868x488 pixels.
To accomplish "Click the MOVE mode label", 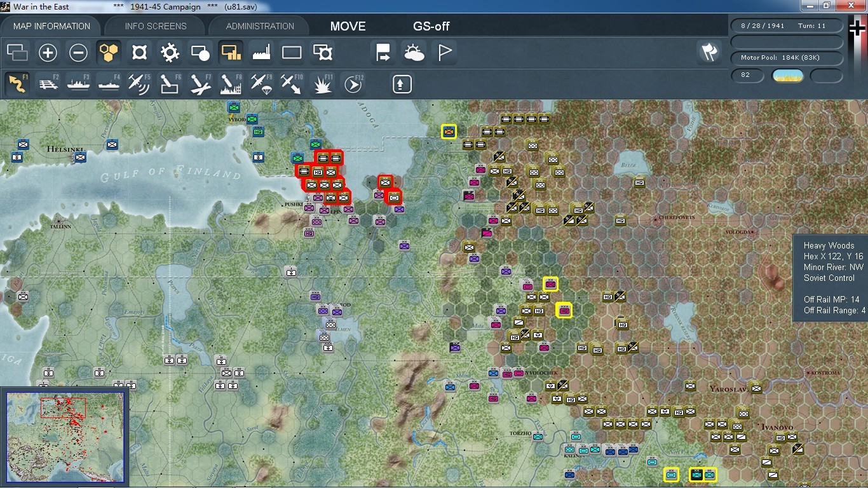I will (348, 27).
